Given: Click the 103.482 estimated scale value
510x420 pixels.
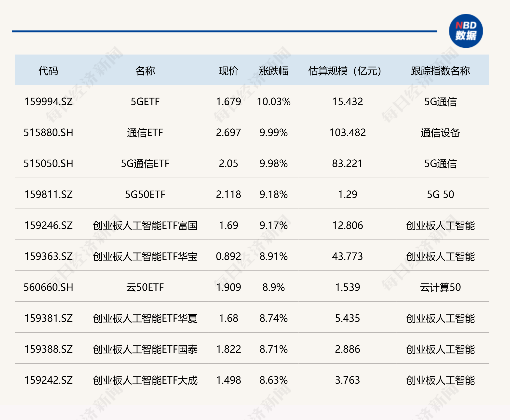Looking at the screenshot, I should 347,133.
